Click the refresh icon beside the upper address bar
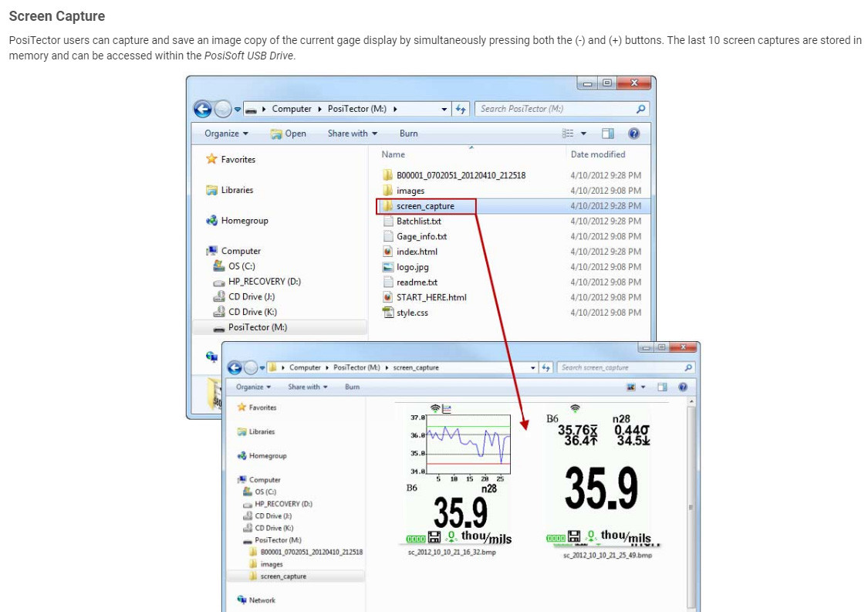Image resolution: width=868 pixels, height=612 pixels. pyautogui.click(x=461, y=109)
